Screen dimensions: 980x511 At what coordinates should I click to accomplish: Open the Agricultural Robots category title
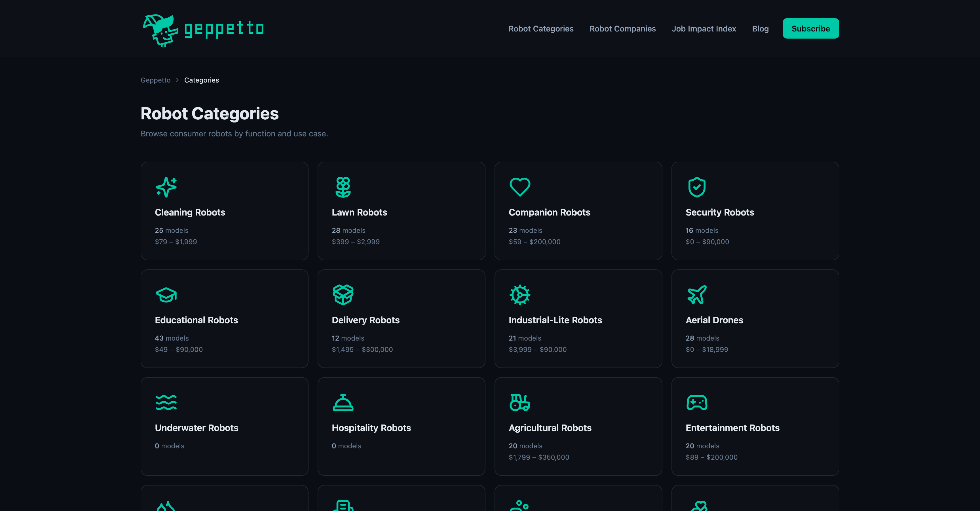(x=550, y=428)
